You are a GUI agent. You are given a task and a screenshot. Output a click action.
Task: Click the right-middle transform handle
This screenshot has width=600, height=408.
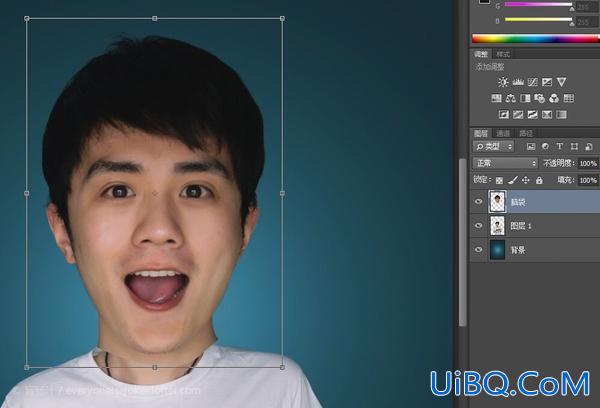(x=282, y=193)
